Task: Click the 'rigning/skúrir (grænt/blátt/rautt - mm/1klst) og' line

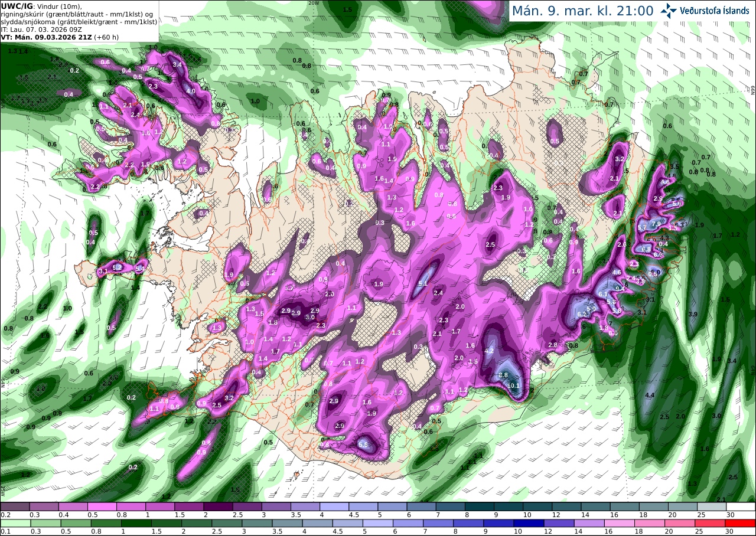Action: [77, 14]
